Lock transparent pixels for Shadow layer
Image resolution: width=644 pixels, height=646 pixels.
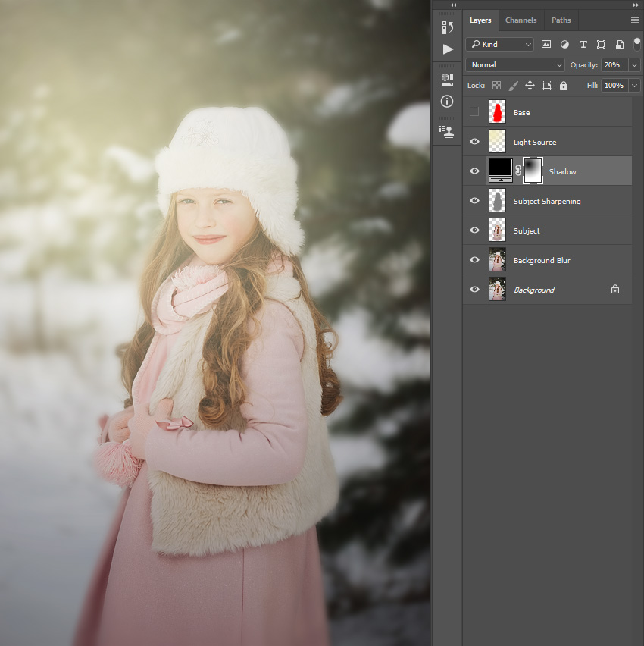click(496, 86)
